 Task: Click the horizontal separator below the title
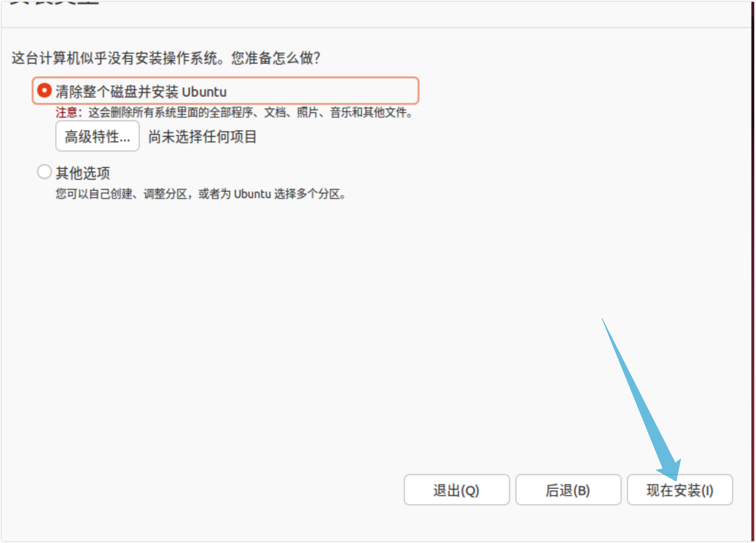377,27
